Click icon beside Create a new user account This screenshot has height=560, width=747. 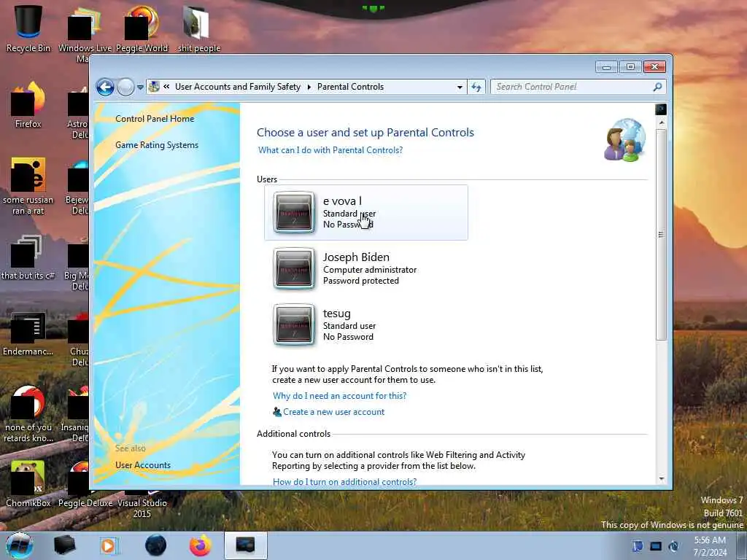pos(276,412)
